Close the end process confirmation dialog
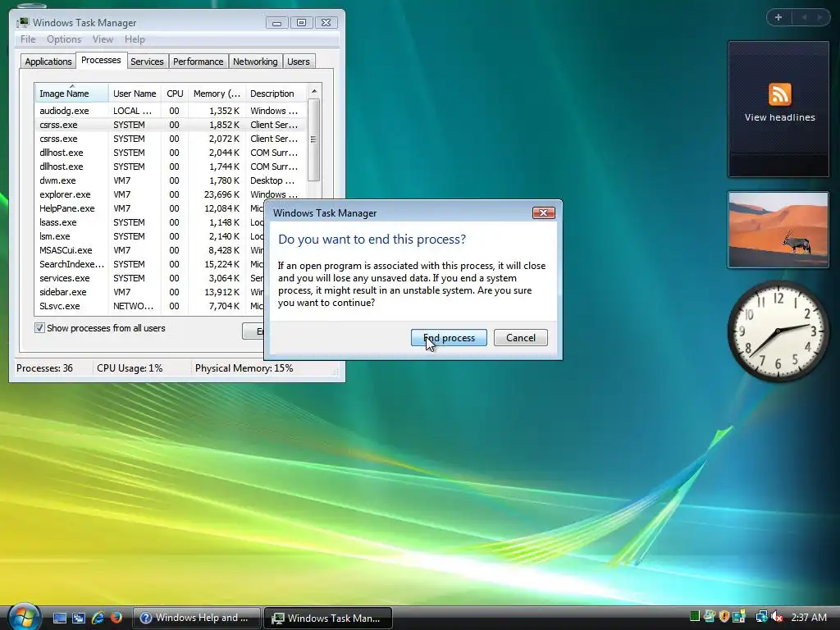Image resolution: width=840 pixels, height=630 pixels. tap(543, 212)
